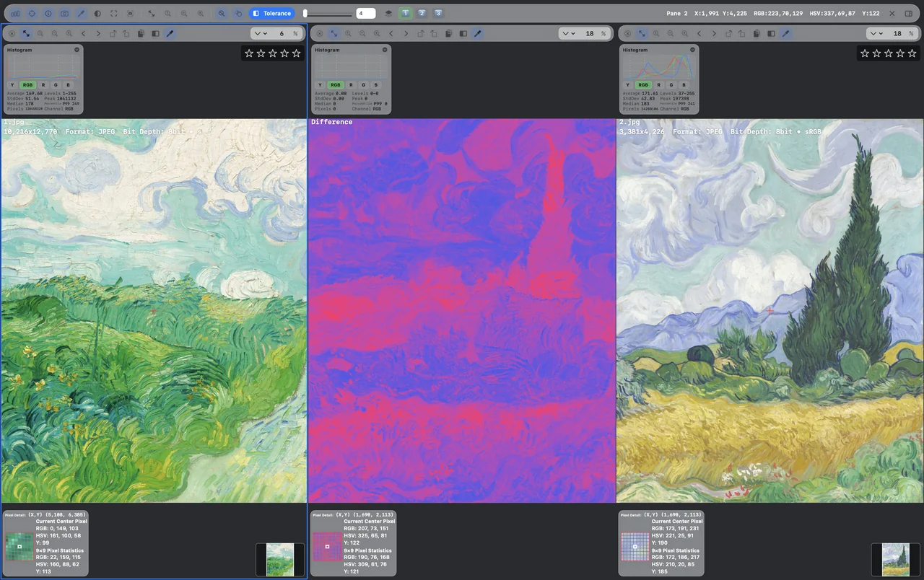Collapse the 2.jpg Histogram panel
The height and width of the screenshot is (580, 924).
pos(692,50)
